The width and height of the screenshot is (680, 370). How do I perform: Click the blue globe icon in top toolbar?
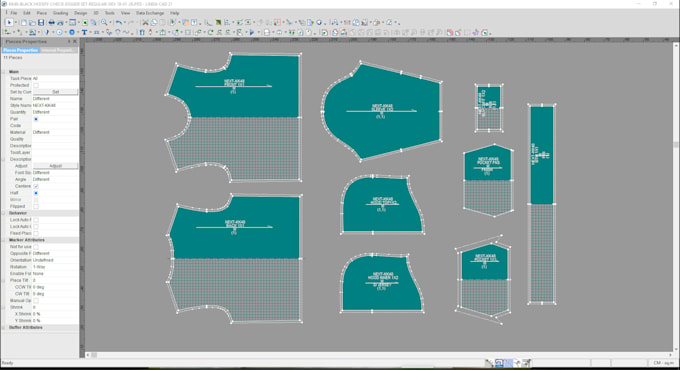(x=319, y=22)
